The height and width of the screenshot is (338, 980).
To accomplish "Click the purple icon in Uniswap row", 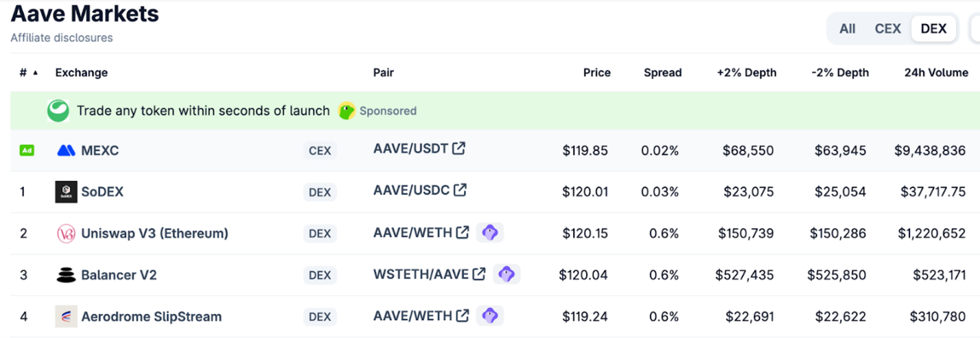I will tap(490, 232).
